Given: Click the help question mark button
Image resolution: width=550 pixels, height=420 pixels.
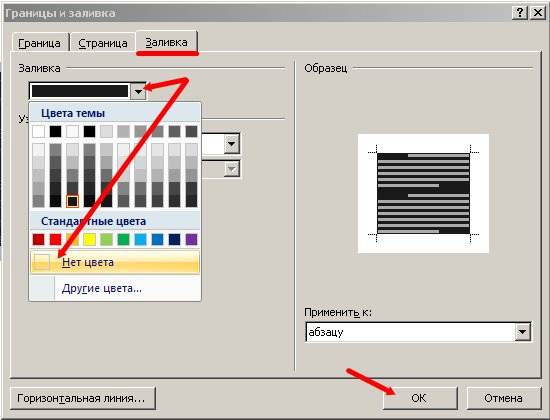Looking at the screenshot, I should click(x=519, y=13).
